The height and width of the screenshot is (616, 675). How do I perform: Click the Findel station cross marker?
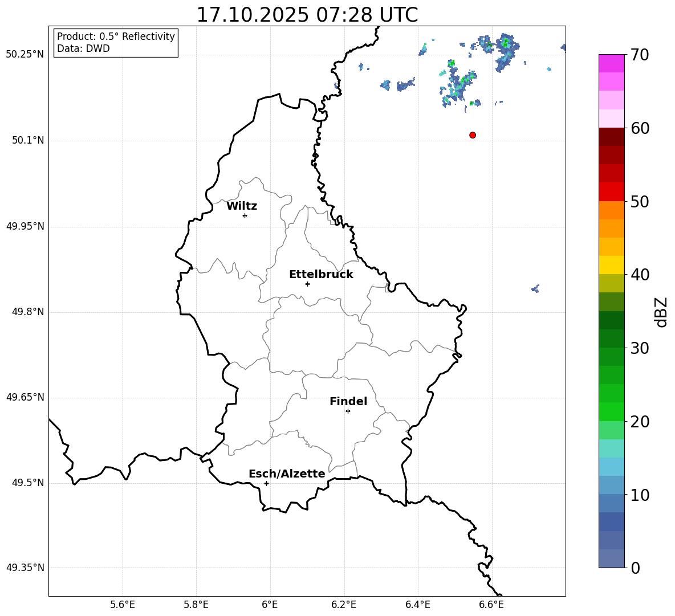(348, 411)
